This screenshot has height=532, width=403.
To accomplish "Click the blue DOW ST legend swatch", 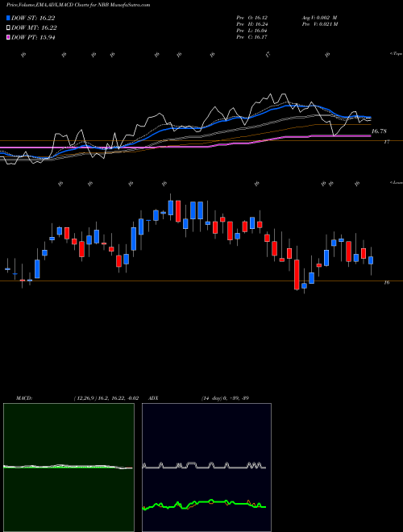I will (8, 18).
